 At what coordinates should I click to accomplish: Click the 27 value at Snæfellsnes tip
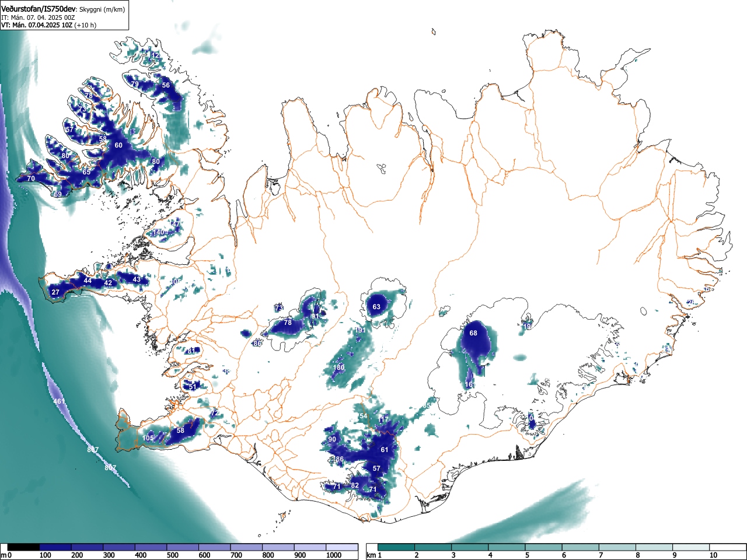click(x=55, y=292)
